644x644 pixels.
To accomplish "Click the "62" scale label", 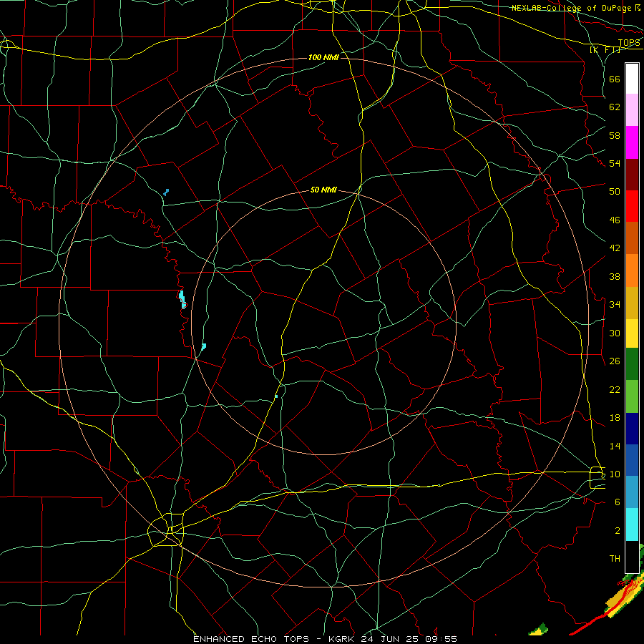I will pyautogui.click(x=615, y=107).
